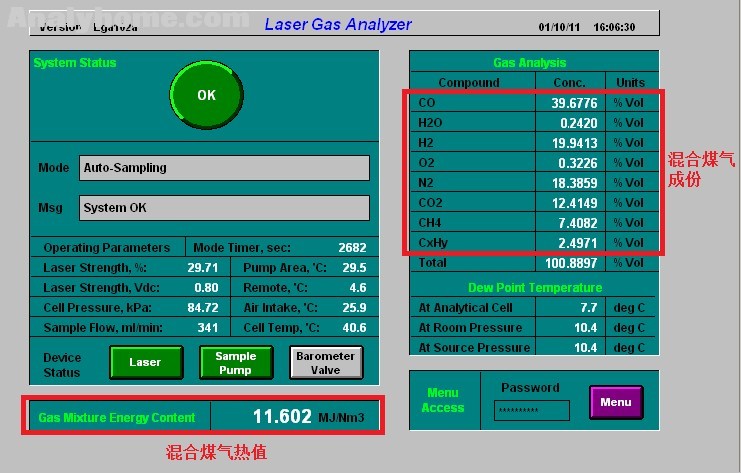Click the CH4 concentration value 7.4082
Screen dimensions: 741x473
pos(577,223)
